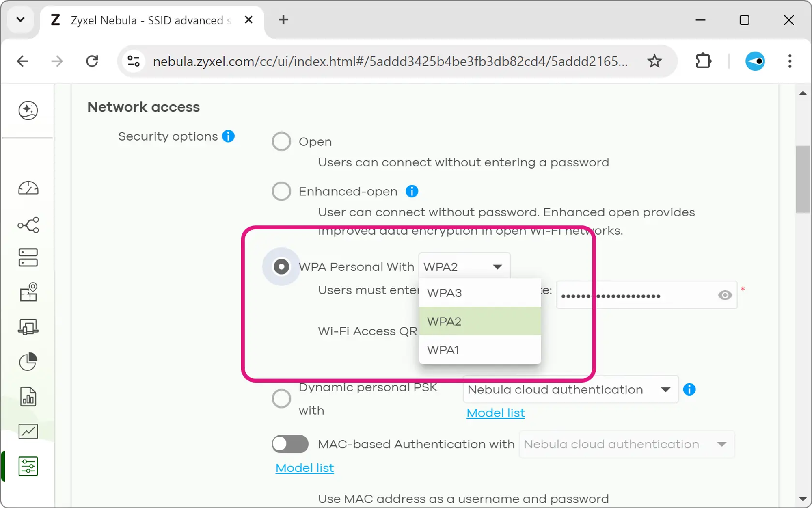Image resolution: width=812 pixels, height=508 pixels.
Task: Open the dashboard gauge icon in sidebar
Action: point(28,188)
